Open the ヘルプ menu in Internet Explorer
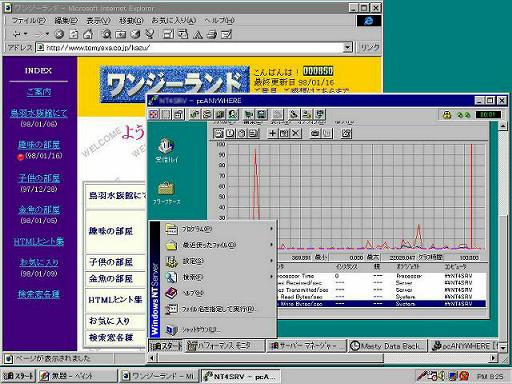 (219, 21)
